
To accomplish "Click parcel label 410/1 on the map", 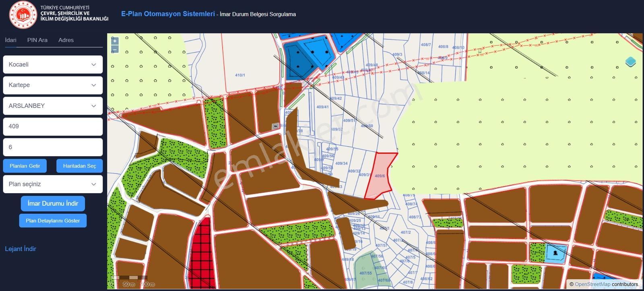I will tap(240, 75).
